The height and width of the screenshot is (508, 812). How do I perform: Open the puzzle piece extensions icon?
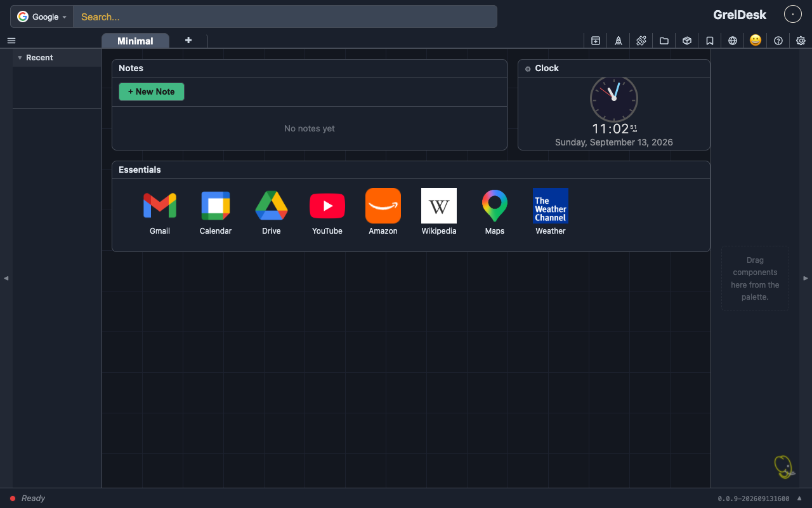(641, 41)
